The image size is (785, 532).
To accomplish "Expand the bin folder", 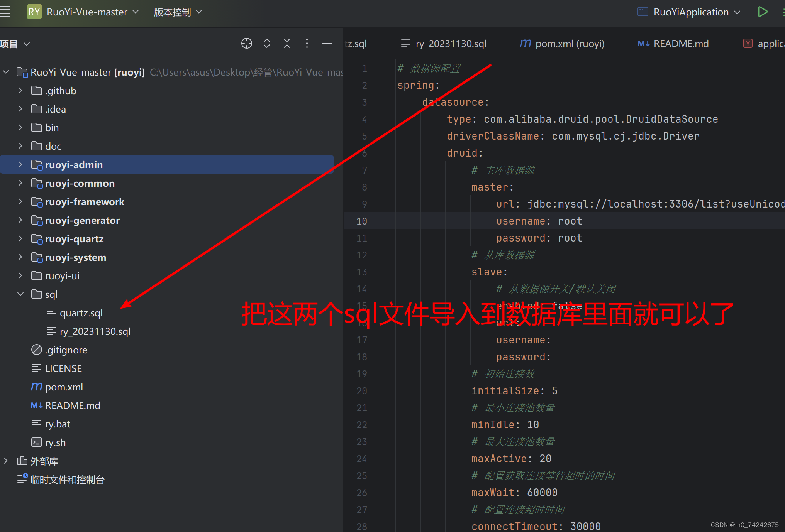I will click(x=20, y=128).
